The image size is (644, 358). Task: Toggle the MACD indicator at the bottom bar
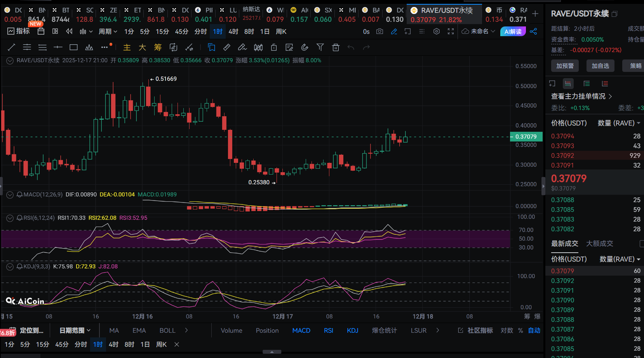pyautogui.click(x=301, y=330)
